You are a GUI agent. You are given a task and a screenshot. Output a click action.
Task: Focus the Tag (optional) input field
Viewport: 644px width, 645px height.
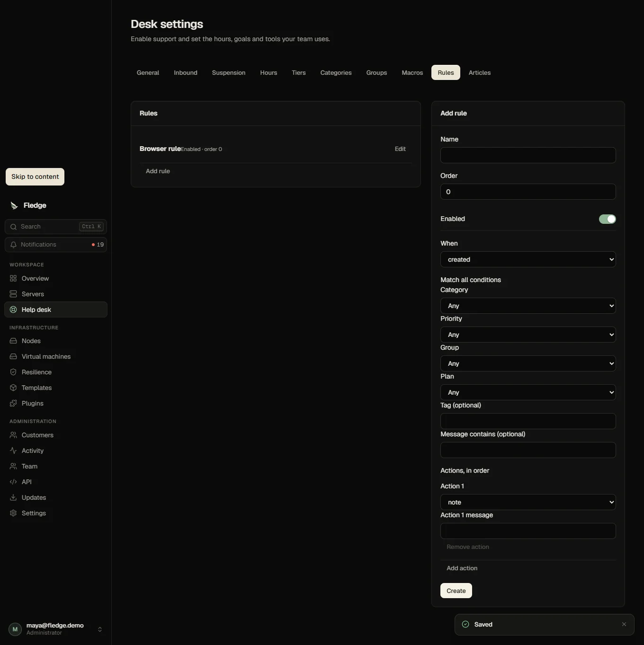pos(528,421)
